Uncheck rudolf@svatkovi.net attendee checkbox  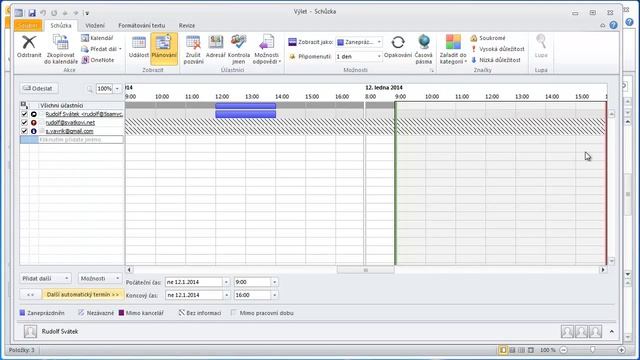pos(24,122)
